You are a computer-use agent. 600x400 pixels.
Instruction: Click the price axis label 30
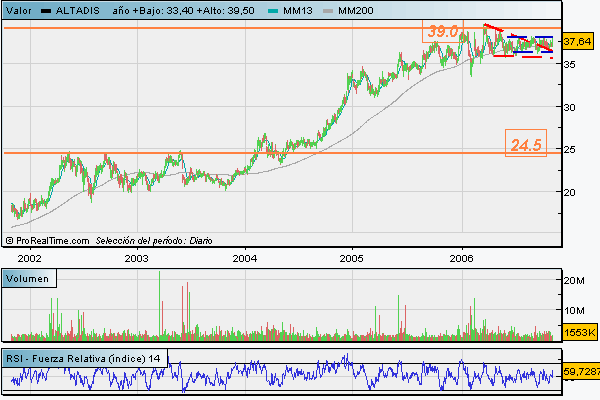[569, 108]
